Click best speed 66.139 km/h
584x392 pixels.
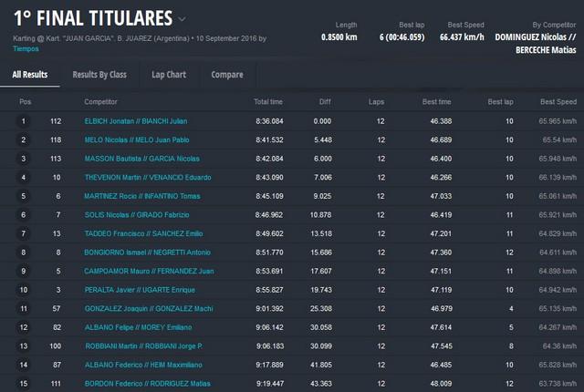click(x=558, y=178)
